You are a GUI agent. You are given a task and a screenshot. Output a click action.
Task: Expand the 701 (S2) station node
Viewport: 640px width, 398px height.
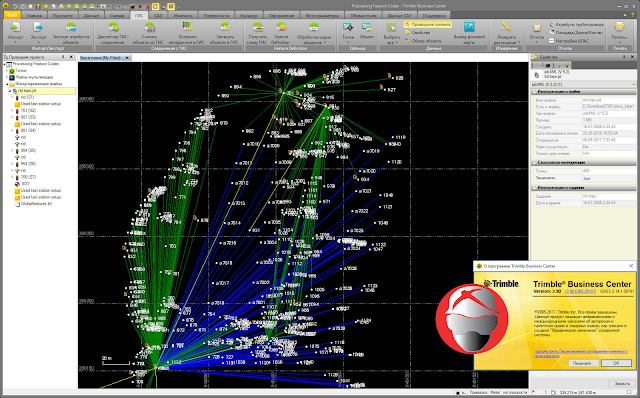tap(12, 111)
